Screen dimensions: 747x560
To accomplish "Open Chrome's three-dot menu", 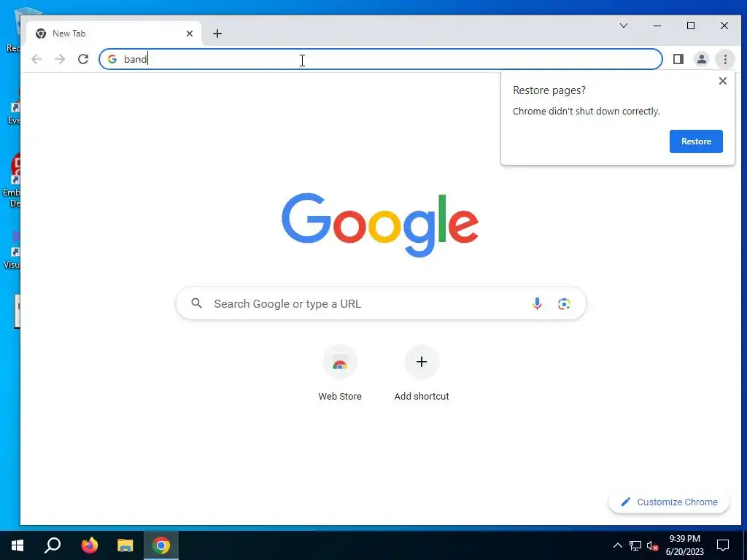I will click(x=725, y=59).
